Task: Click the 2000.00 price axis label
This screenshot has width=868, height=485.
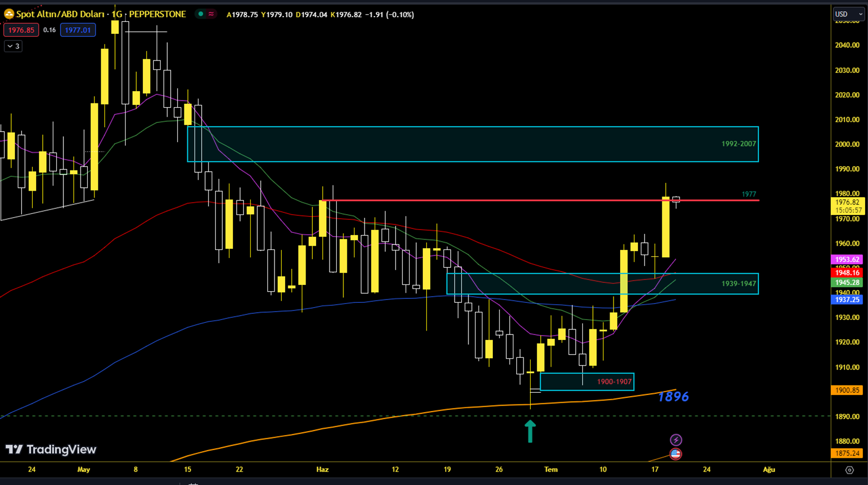Action: pos(847,144)
